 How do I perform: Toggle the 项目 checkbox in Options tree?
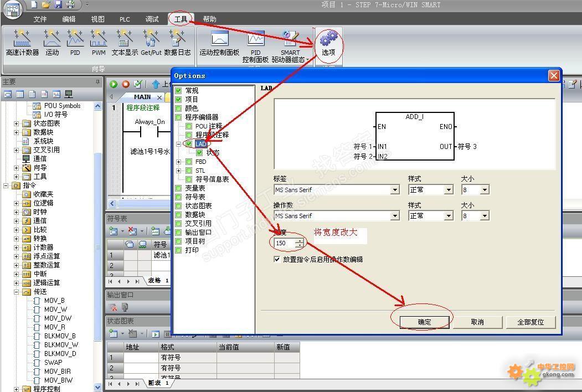click(x=178, y=100)
